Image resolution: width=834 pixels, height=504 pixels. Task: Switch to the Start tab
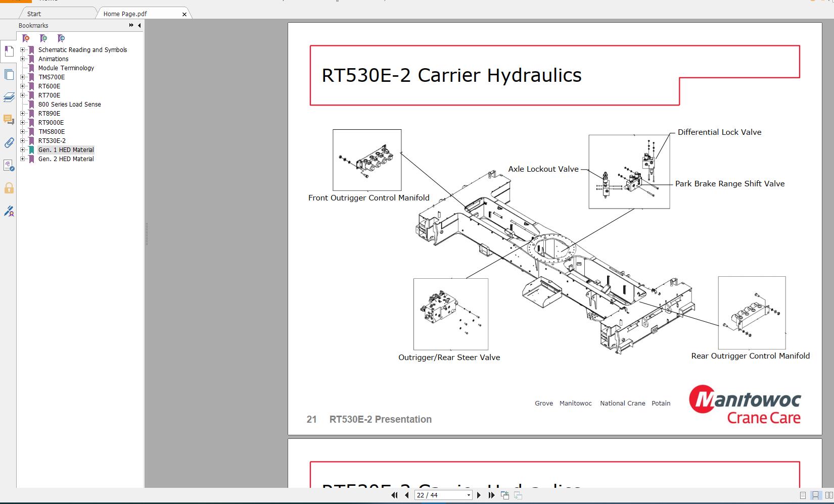pyautogui.click(x=33, y=14)
